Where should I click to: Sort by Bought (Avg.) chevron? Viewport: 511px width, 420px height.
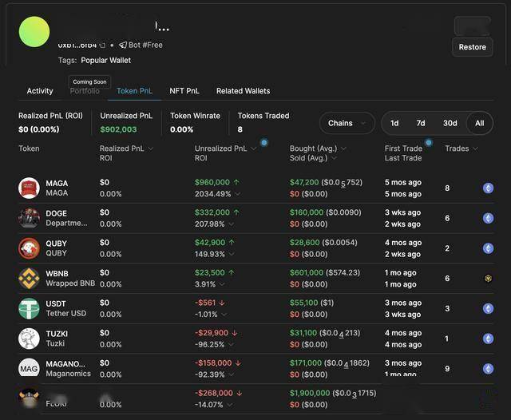(343, 149)
